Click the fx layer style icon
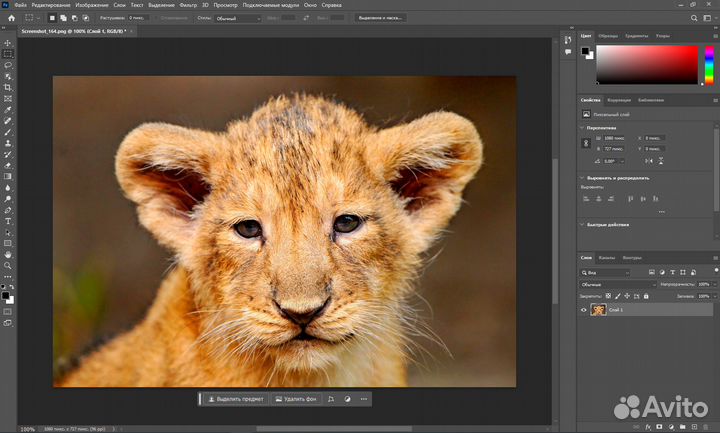This screenshot has width=720, height=433. pos(648,427)
